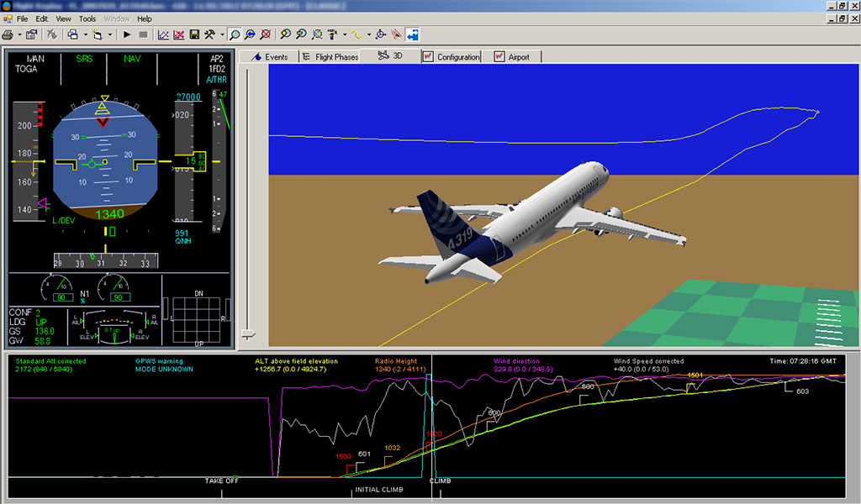Click the Time 07:28:16 GMT readout

coord(803,361)
